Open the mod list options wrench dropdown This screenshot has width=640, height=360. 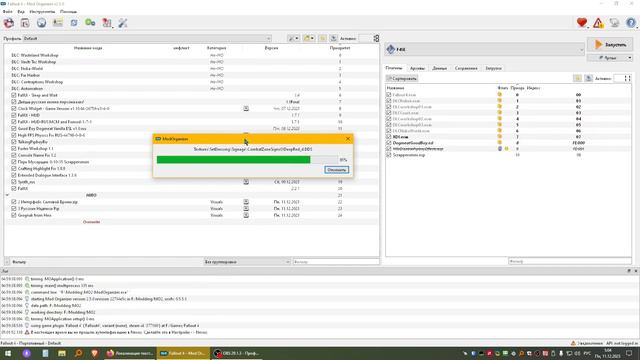coord(293,38)
